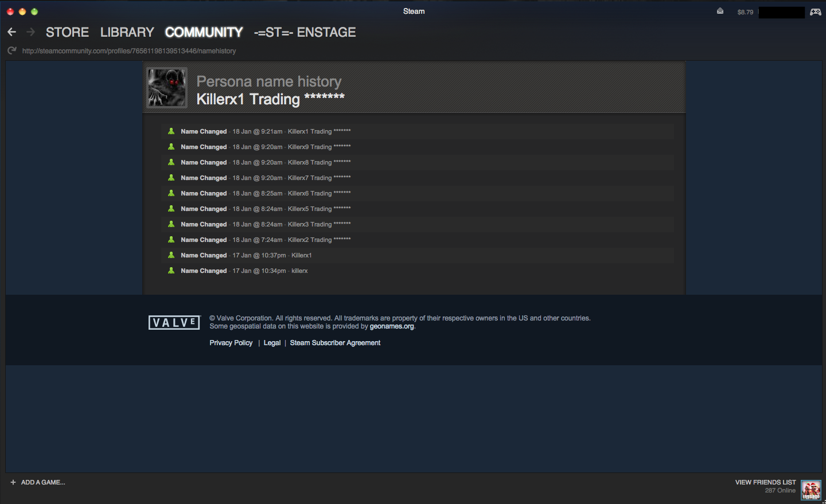Click the plus icon beside Add a Game
This screenshot has width=826, height=504.
[x=13, y=482]
